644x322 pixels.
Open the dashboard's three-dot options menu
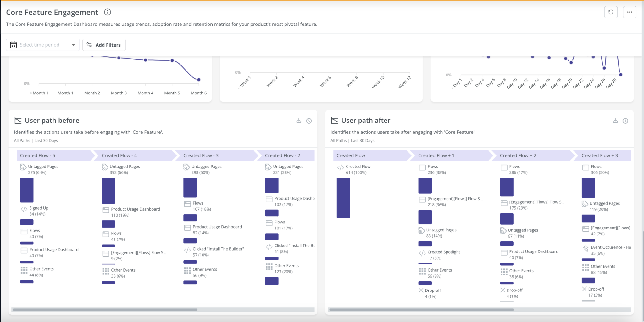(x=630, y=12)
